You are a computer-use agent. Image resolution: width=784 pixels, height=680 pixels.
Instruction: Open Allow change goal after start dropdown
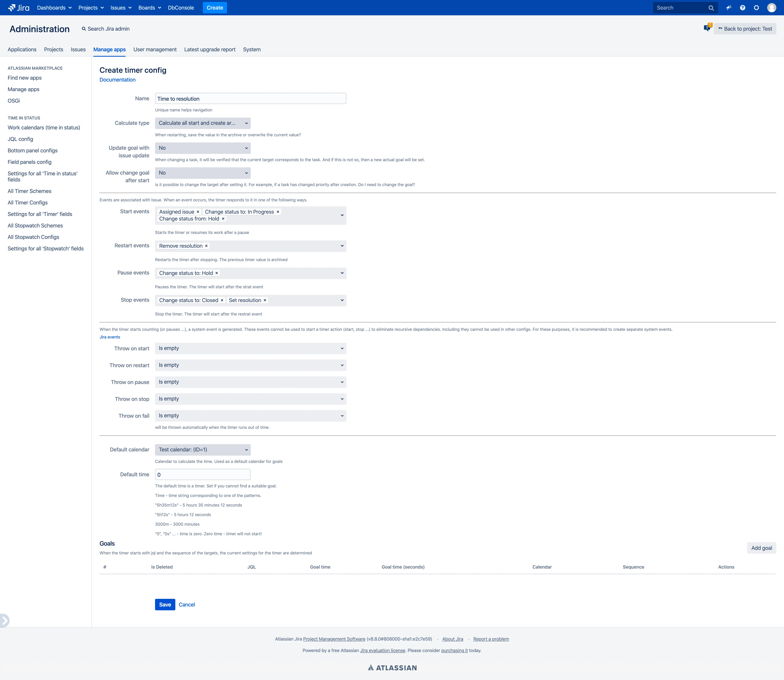(x=203, y=173)
